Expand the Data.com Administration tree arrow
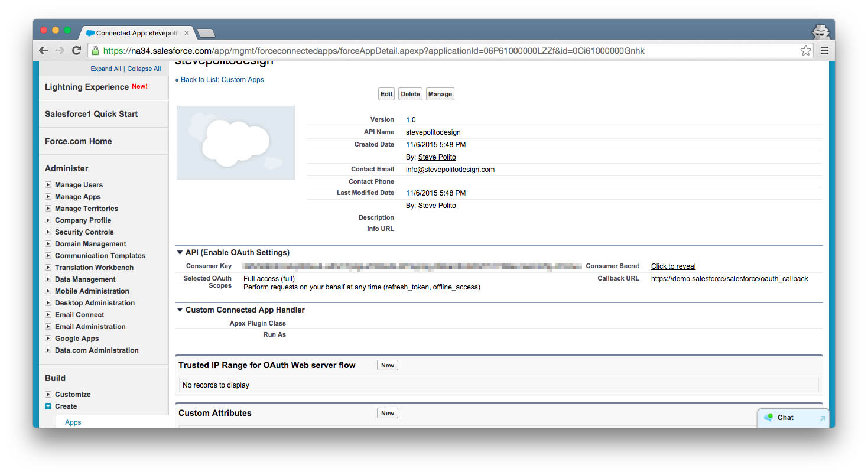This screenshot has width=868, height=475. [48, 350]
